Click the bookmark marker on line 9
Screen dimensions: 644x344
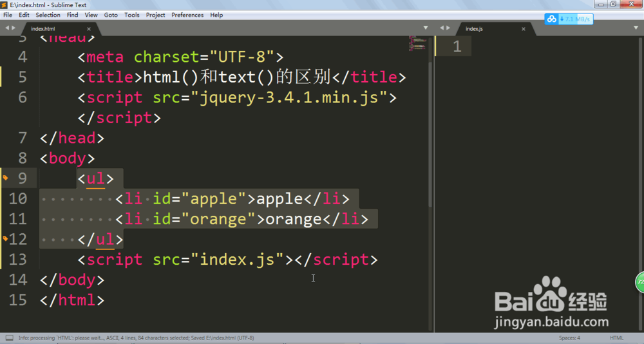tap(5, 178)
